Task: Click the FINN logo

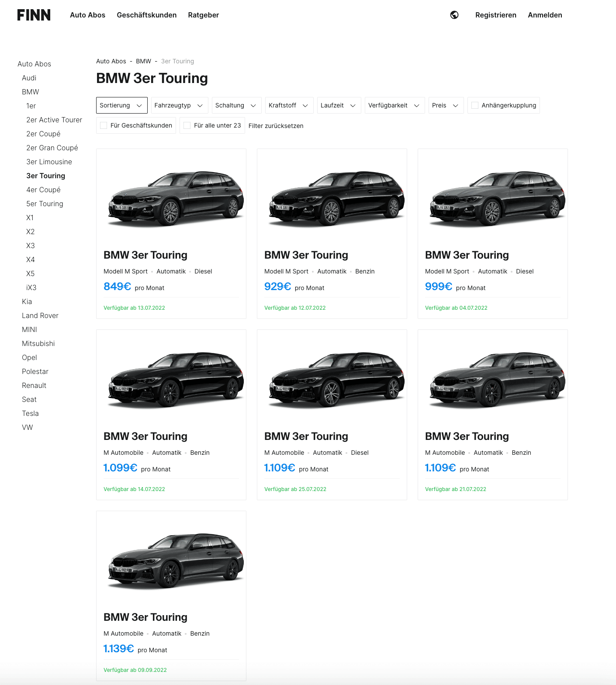Action: 34,15
